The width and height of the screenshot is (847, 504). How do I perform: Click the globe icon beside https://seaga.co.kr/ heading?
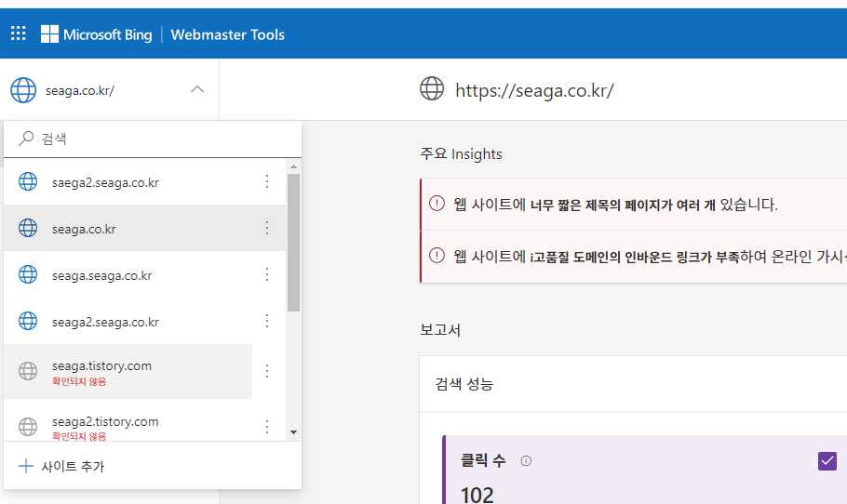click(432, 89)
